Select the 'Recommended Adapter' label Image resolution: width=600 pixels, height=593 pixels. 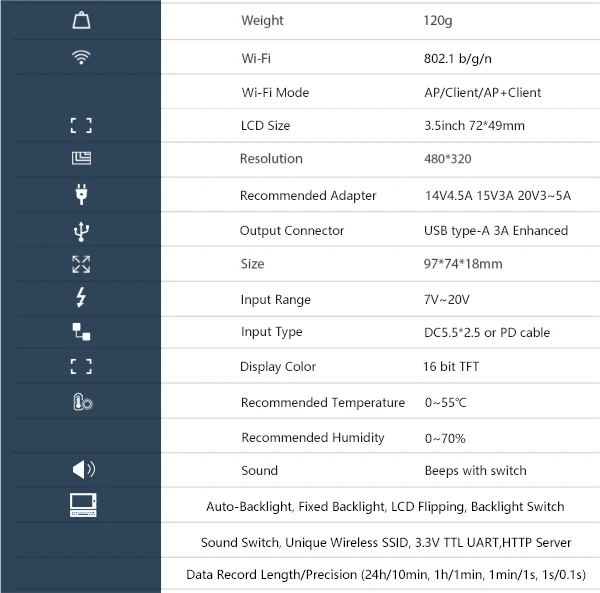point(308,195)
